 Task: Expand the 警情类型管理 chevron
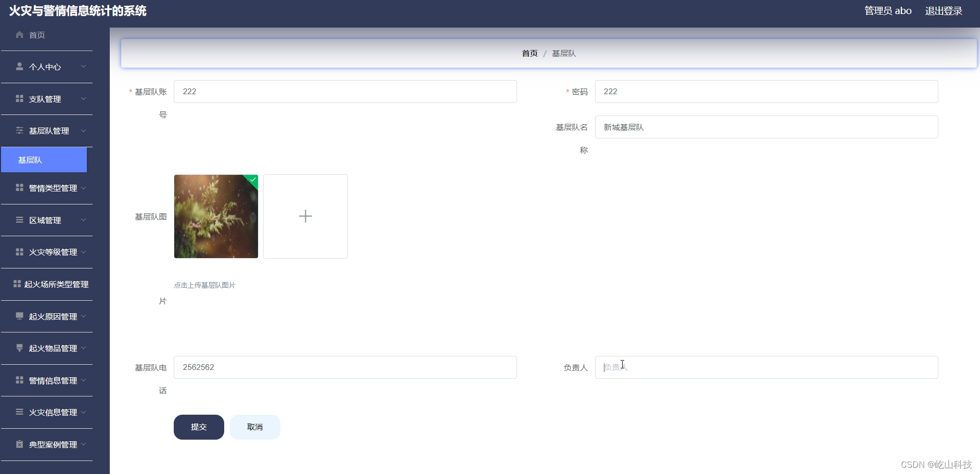pos(83,188)
